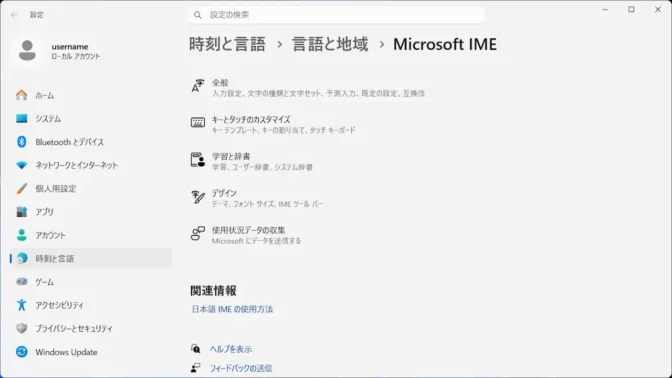Open the 学習と辞書 row
Viewport: 672px width, 378px height.
252,161
